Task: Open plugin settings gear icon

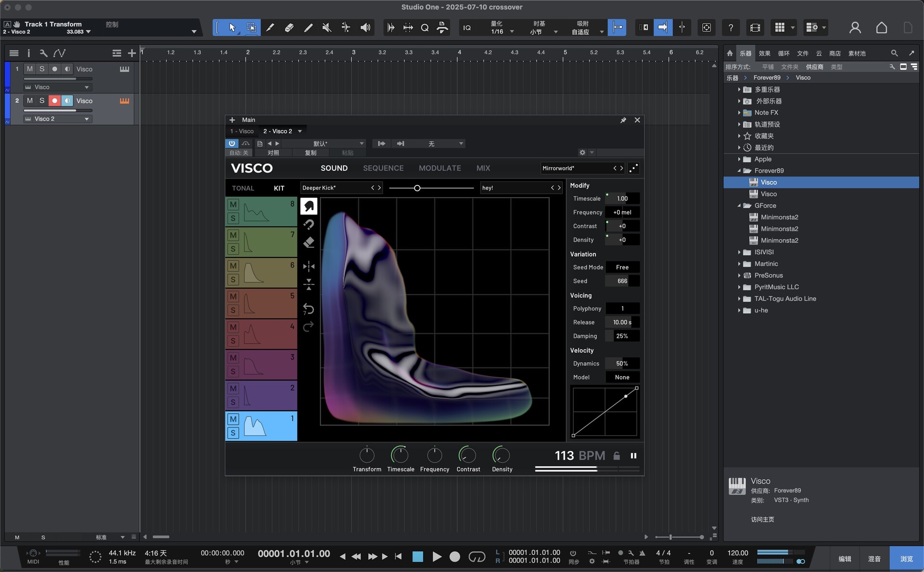Action: [x=582, y=153]
